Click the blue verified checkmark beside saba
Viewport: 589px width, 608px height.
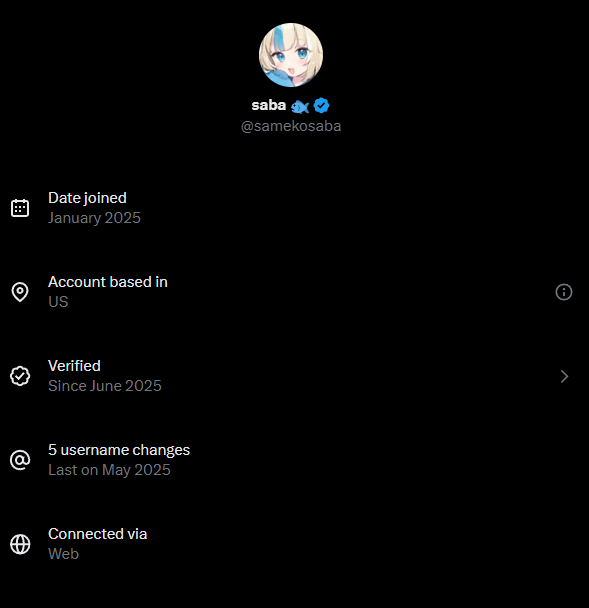point(321,105)
